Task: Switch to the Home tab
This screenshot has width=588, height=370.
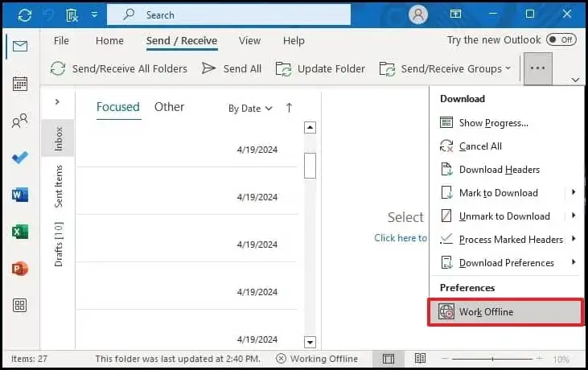Action: tap(109, 40)
